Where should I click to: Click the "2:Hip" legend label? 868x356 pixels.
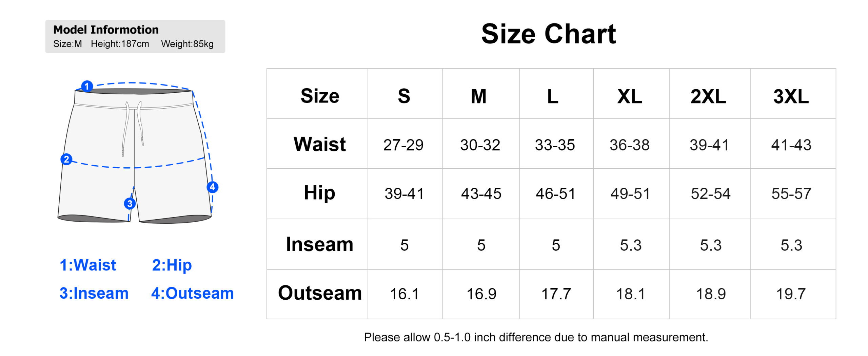[172, 265]
